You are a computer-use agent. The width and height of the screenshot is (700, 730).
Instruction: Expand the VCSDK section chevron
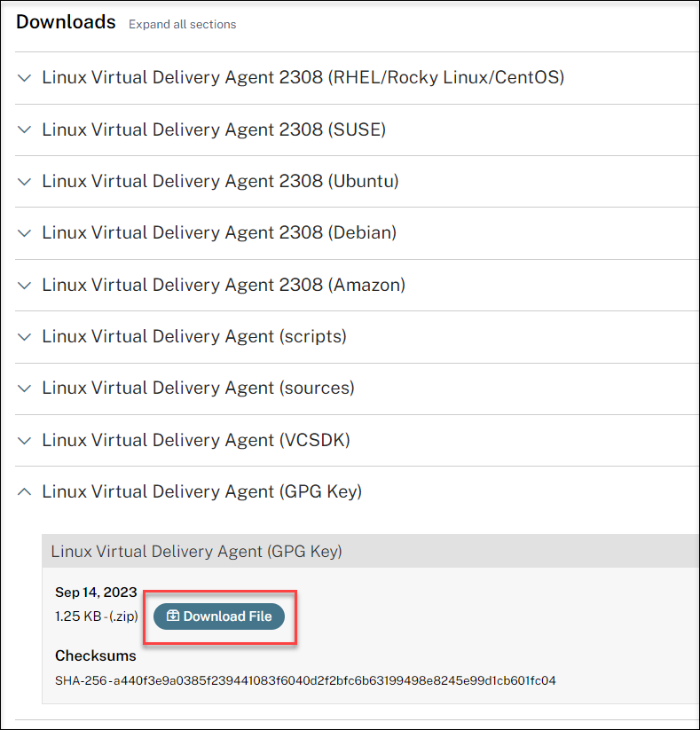25,441
